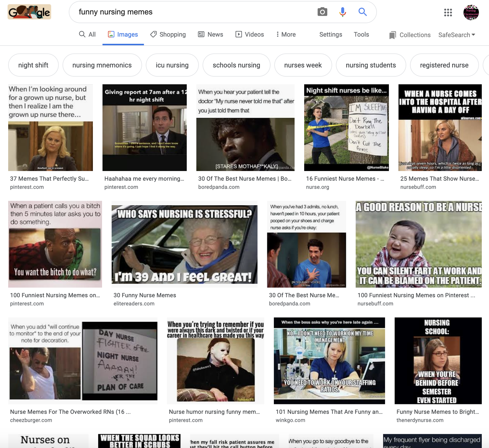Filter by the icu nursing chip
Screen dimensions: 489x448
172,65
